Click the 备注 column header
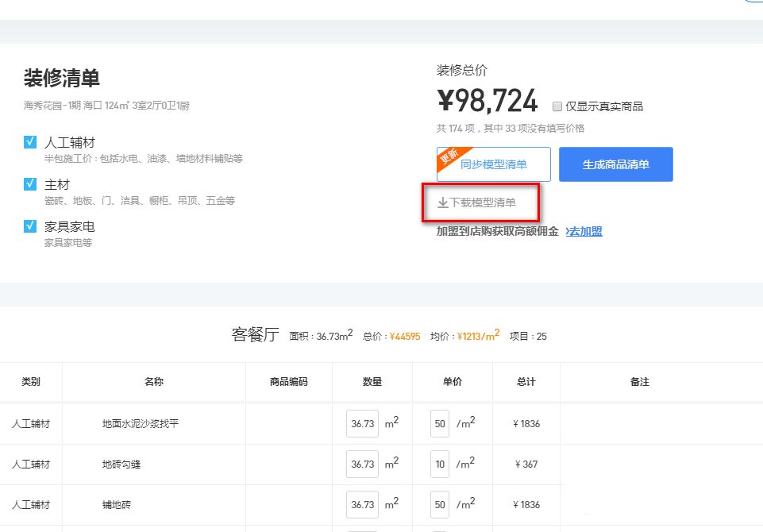763x532 pixels. pos(640,382)
